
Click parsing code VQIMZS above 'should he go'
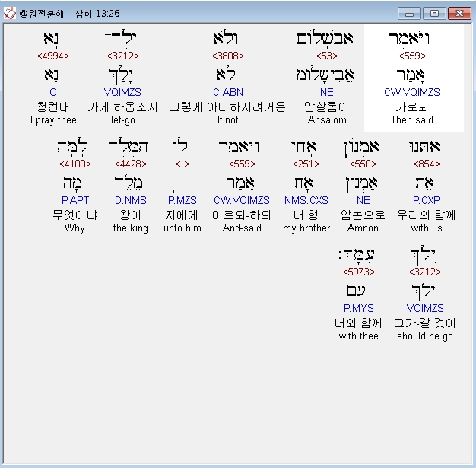[425, 308]
